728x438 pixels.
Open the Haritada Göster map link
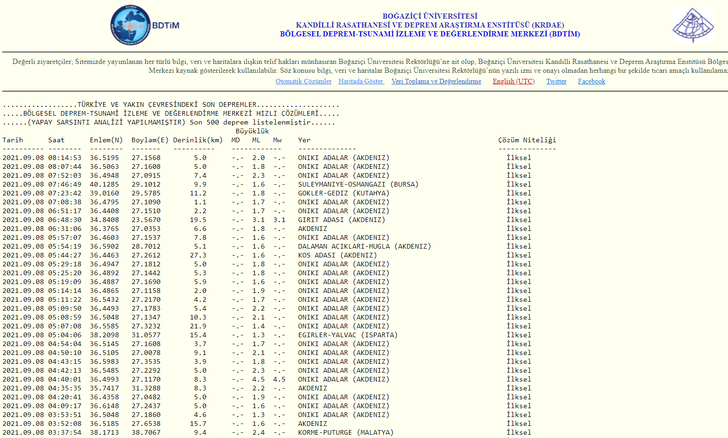pos(360,81)
